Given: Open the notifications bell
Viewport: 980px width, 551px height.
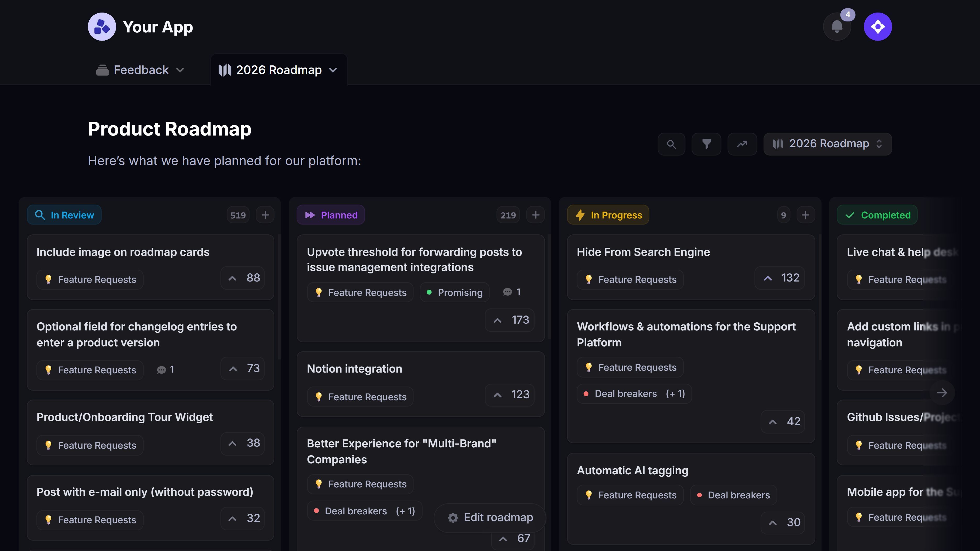Looking at the screenshot, I should (837, 27).
